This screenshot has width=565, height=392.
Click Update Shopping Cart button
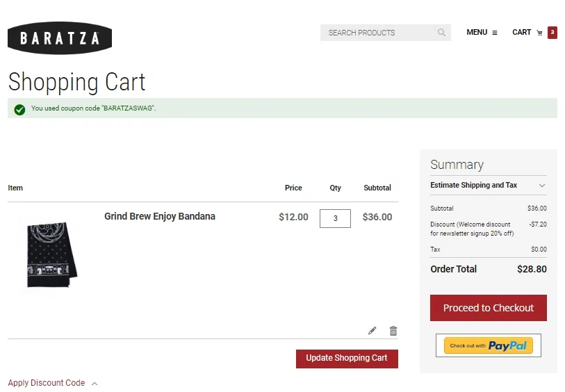pyautogui.click(x=347, y=359)
